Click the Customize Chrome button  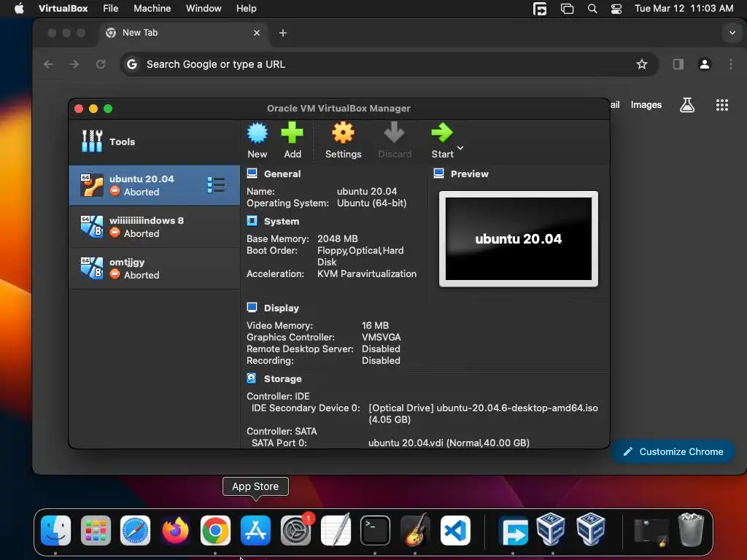pyautogui.click(x=673, y=451)
